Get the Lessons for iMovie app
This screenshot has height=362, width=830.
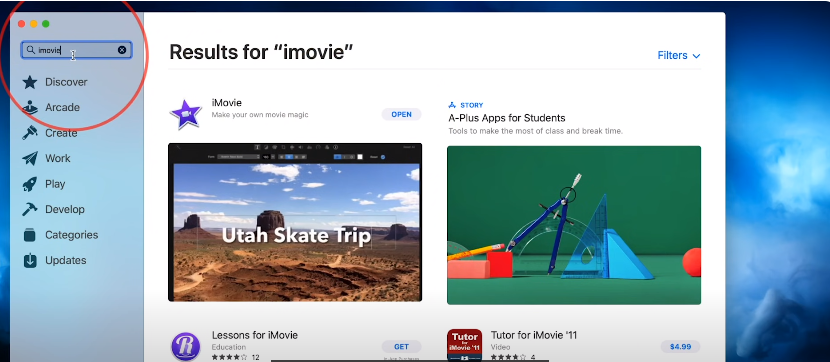401,347
